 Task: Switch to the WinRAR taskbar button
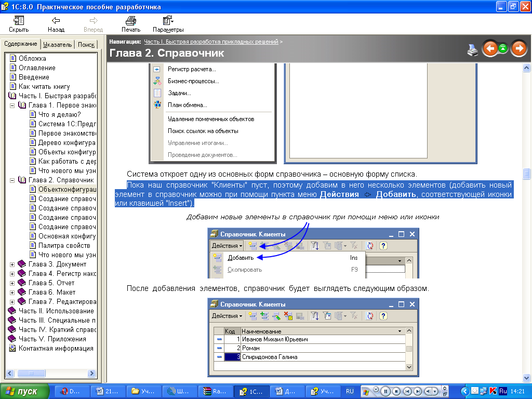(216, 392)
